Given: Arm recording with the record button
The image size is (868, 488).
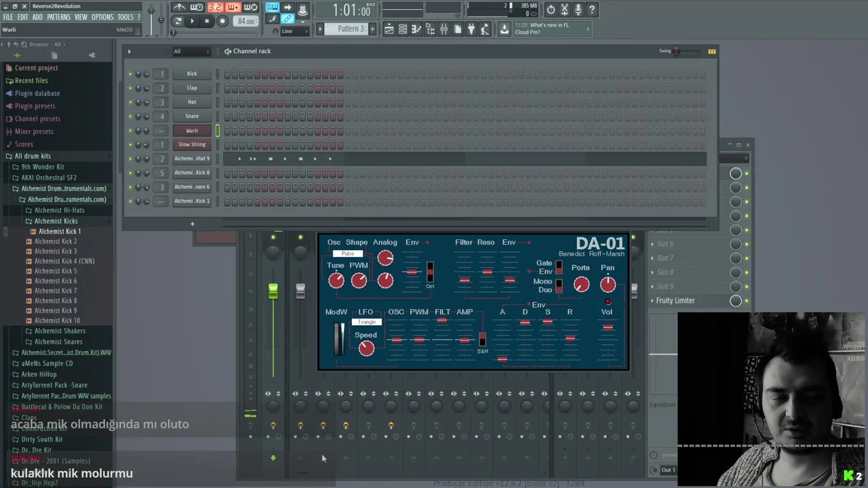Looking at the screenshot, I should click(x=222, y=21).
